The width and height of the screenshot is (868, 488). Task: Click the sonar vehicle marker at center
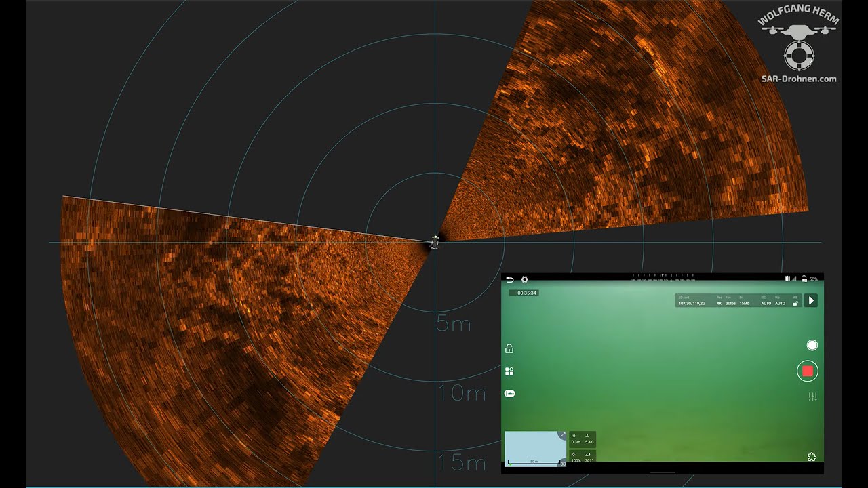tap(435, 242)
